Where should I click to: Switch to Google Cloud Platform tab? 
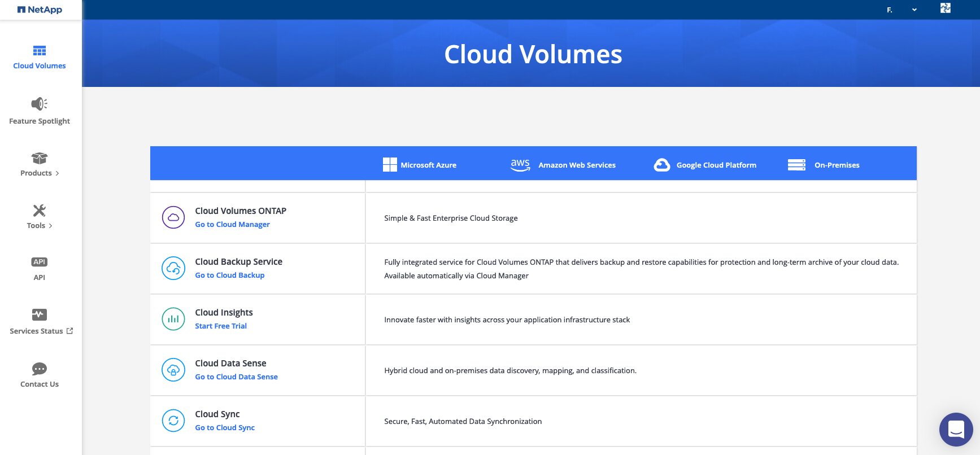[705, 165]
